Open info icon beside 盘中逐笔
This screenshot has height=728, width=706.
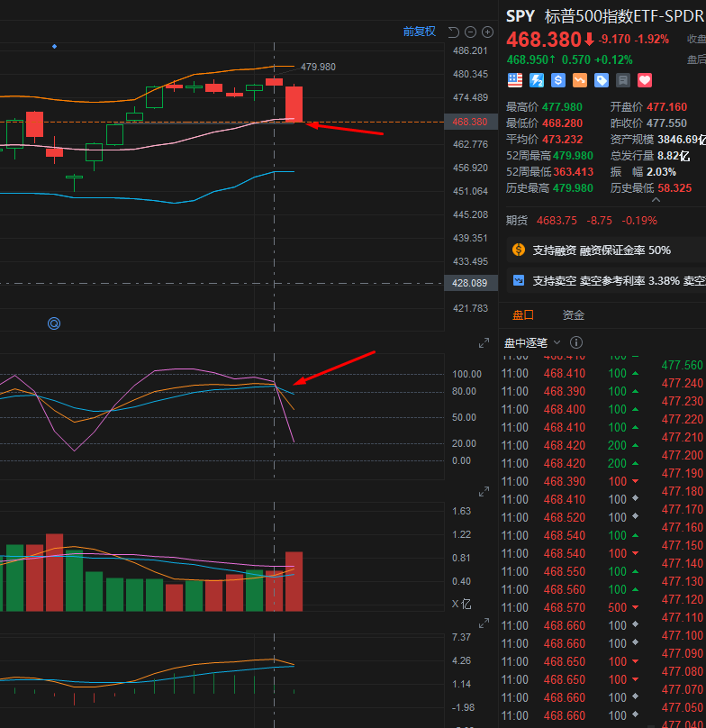tap(576, 342)
